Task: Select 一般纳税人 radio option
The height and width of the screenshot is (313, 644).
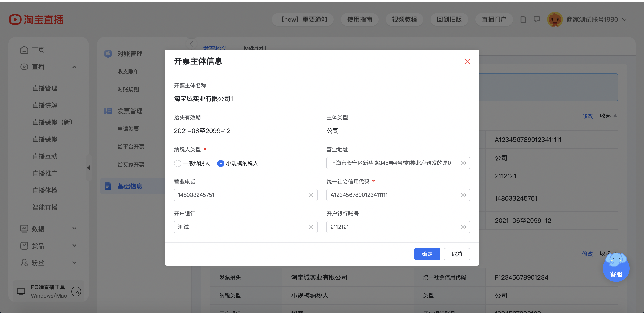Action: [x=178, y=163]
